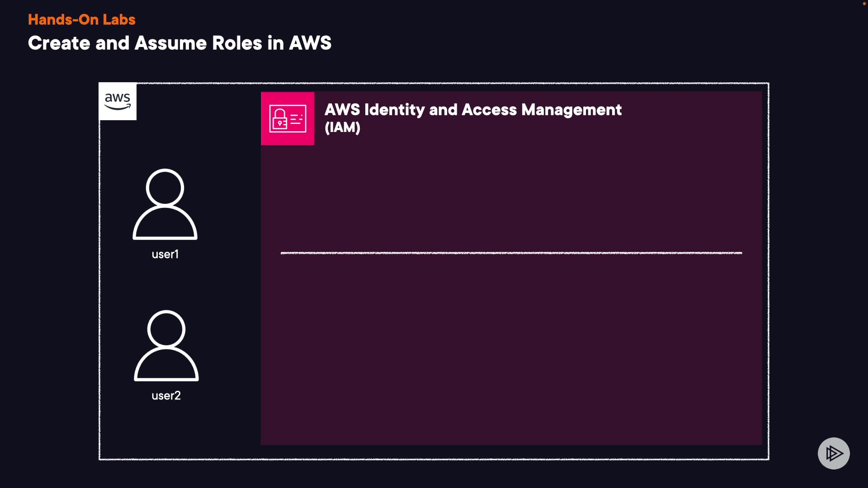Select the user1 text label
The height and width of the screenshot is (488, 868).
coord(165,254)
